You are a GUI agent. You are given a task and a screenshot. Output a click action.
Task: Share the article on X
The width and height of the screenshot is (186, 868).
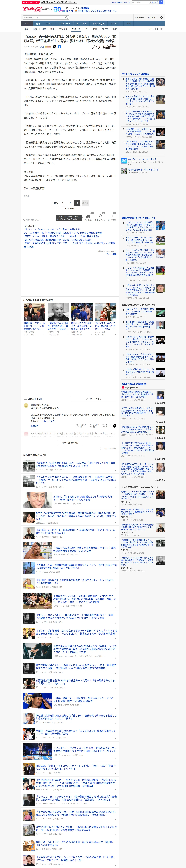click(55, 47)
